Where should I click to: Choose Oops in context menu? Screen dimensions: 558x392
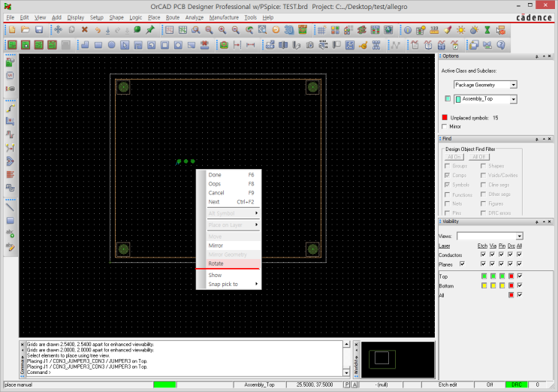point(233,184)
